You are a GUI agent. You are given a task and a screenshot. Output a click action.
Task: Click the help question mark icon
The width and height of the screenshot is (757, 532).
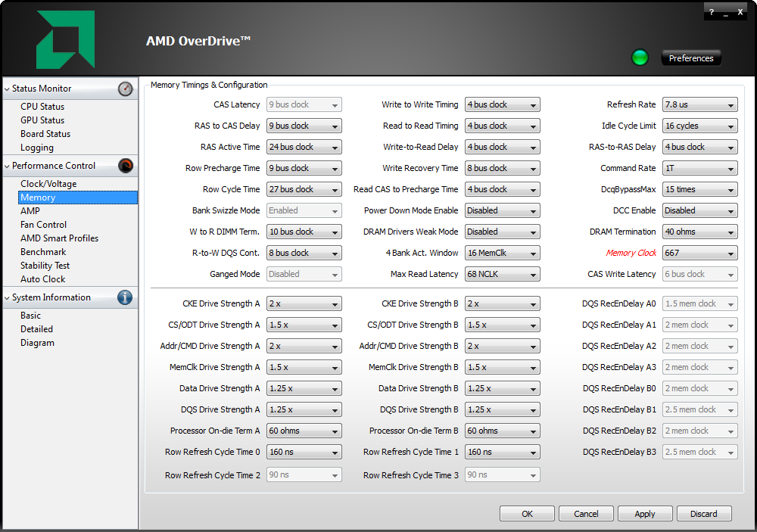(711, 13)
